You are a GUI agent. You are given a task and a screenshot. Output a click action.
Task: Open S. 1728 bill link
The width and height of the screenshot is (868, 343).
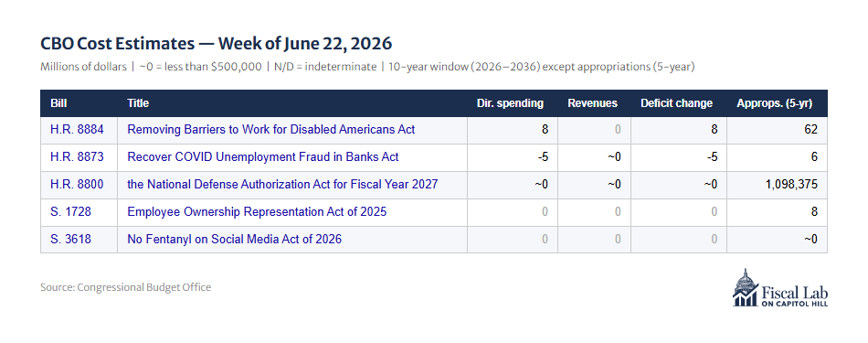[70, 211]
